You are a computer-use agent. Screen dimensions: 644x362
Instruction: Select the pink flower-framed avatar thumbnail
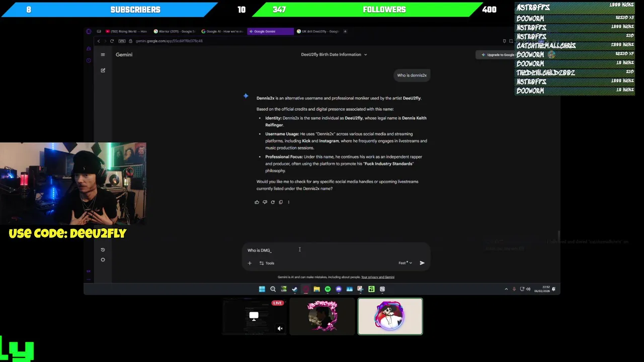click(322, 316)
